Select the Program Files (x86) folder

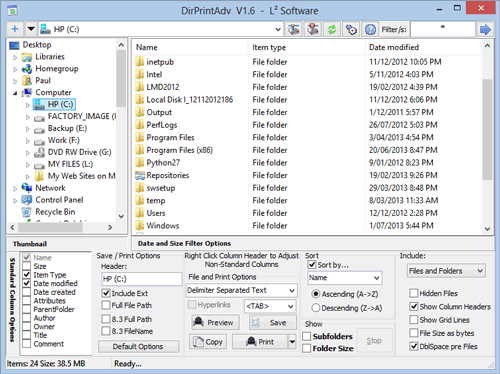[179, 150]
